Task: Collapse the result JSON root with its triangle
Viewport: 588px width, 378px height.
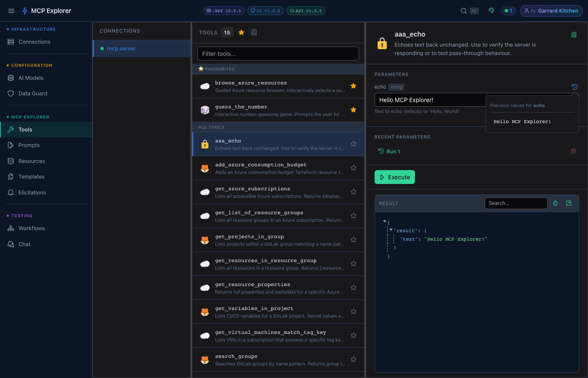Action: (x=384, y=221)
